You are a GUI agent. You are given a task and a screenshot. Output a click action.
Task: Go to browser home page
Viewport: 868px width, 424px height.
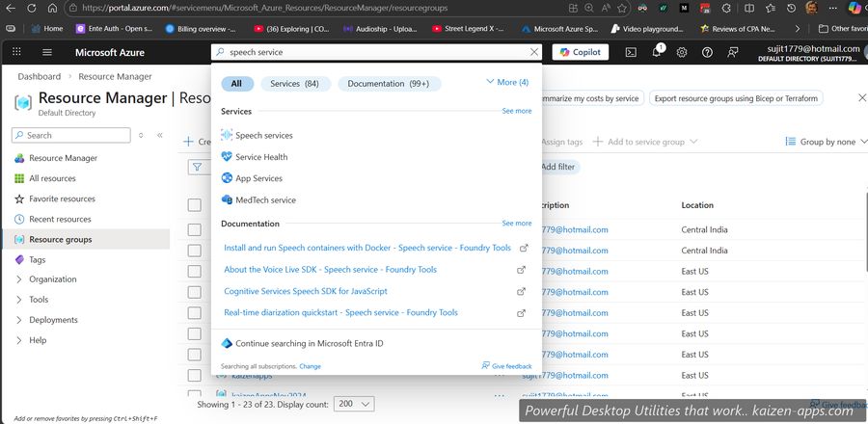coord(52,9)
